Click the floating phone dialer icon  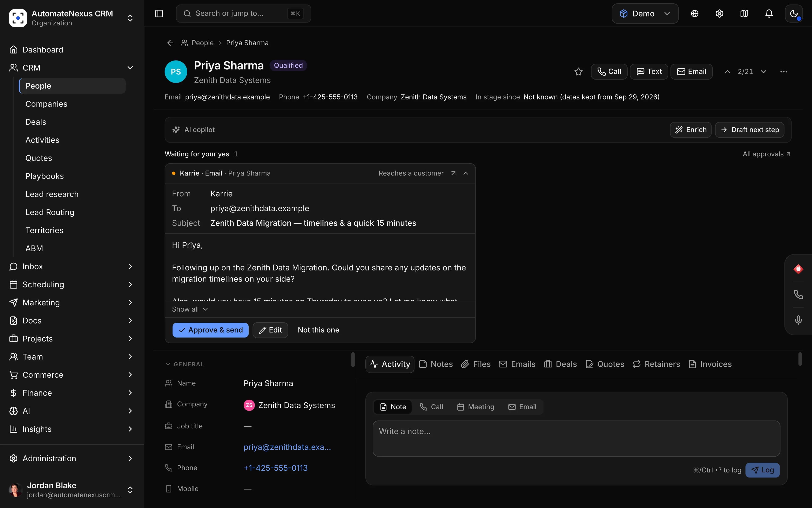click(798, 295)
